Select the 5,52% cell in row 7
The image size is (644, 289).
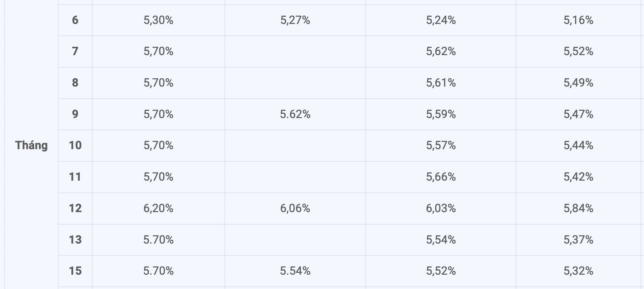[x=578, y=51]
